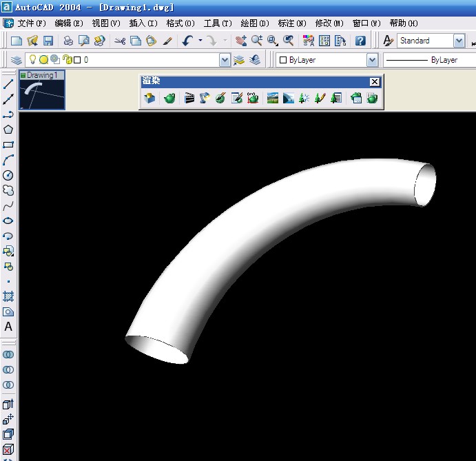Open the render Background tool

273,98
